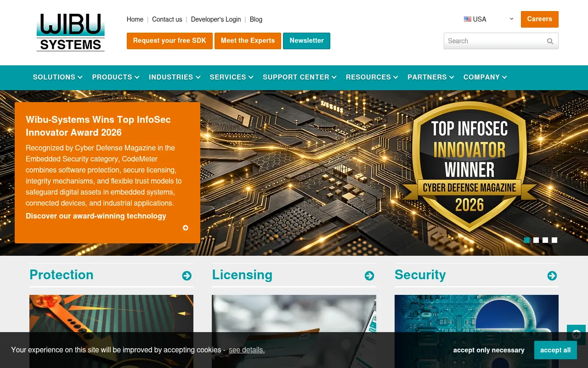Image resolution: width=588 pixels, height=368 pixels.
Task: Click the award headline in orange box
Action: click(98, 126)
